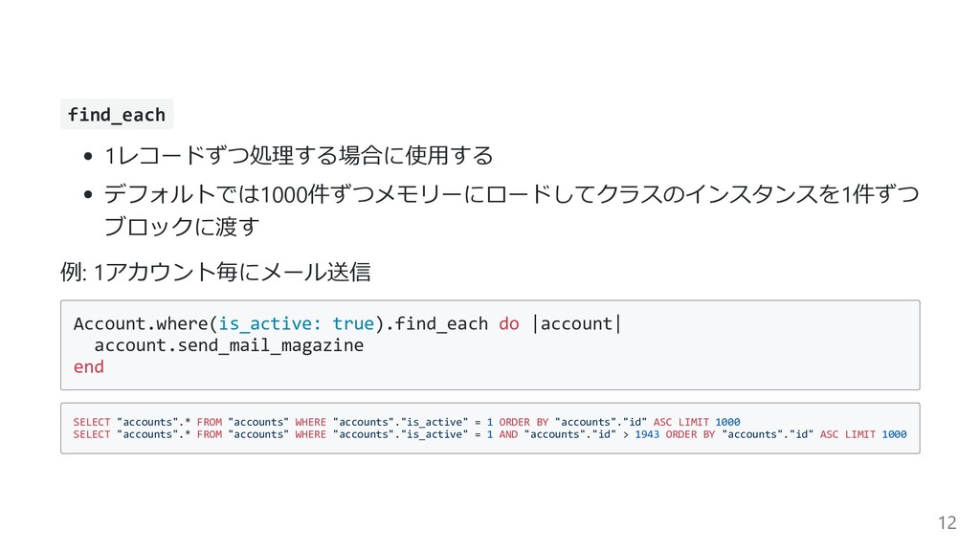Click ORDER BY in the second SQL line
Viewport: 980px width, 551px height.
click(x=690, y=435)
